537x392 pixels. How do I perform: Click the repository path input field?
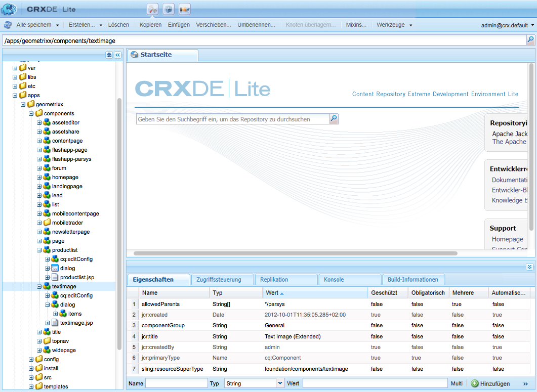264,40
